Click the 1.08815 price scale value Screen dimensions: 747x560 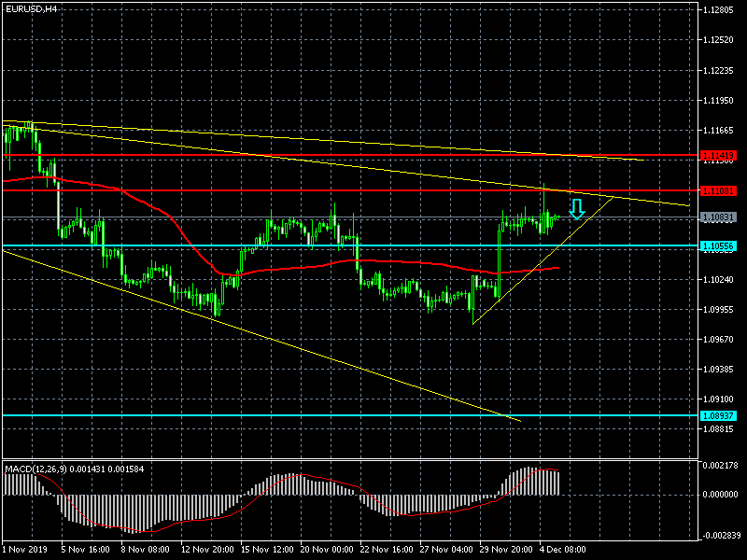[x=718, y=429]
